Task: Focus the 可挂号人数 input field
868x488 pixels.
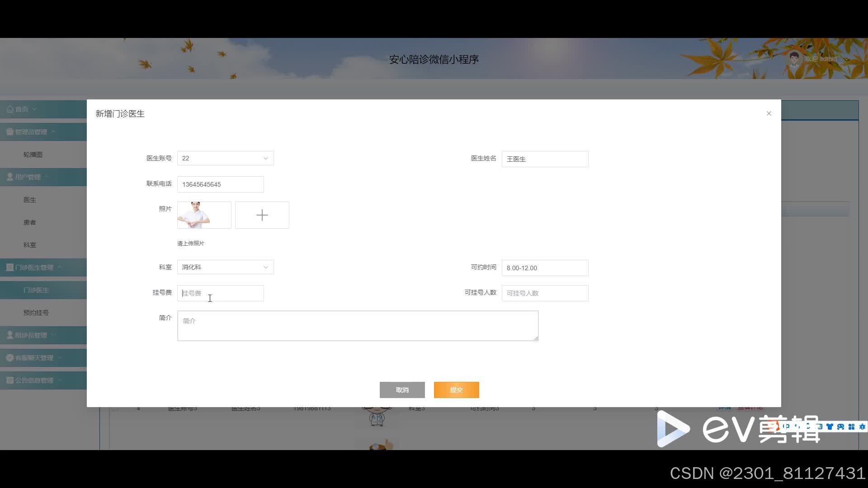Action: 545,293
